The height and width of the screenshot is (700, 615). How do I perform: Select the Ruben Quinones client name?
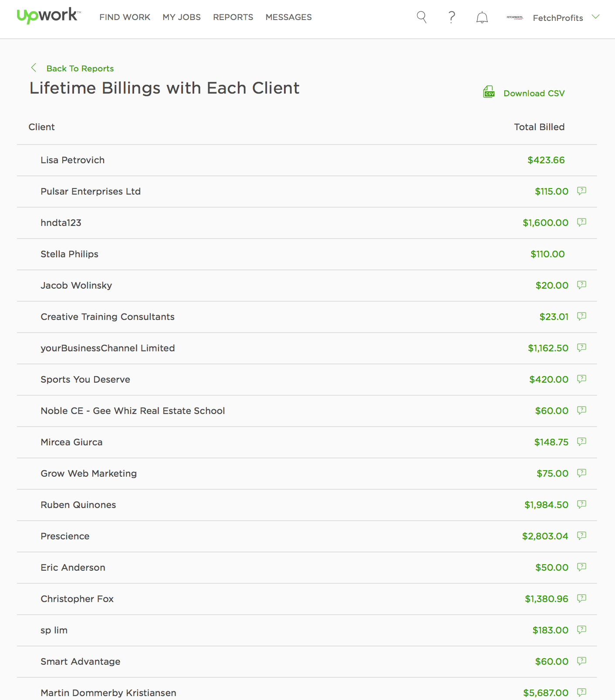(78, 505)
